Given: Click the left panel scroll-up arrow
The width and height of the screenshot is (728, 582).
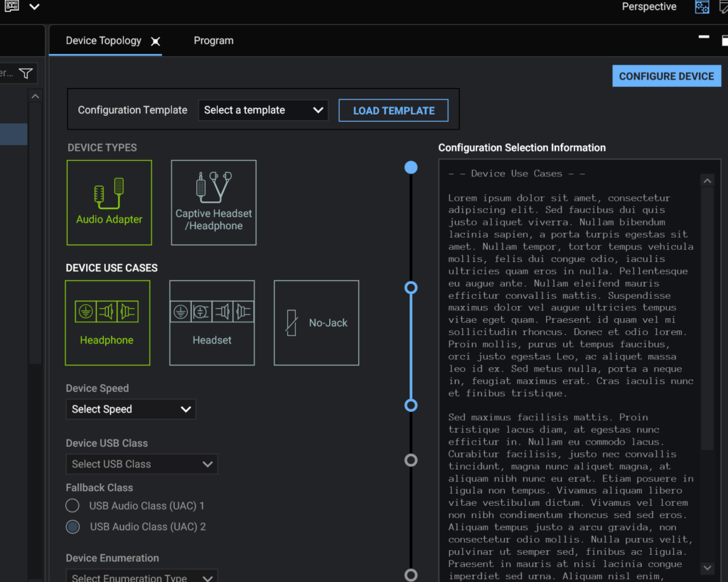Looking at the screenshot, I should pyautogui.click(x=36, y=96).
